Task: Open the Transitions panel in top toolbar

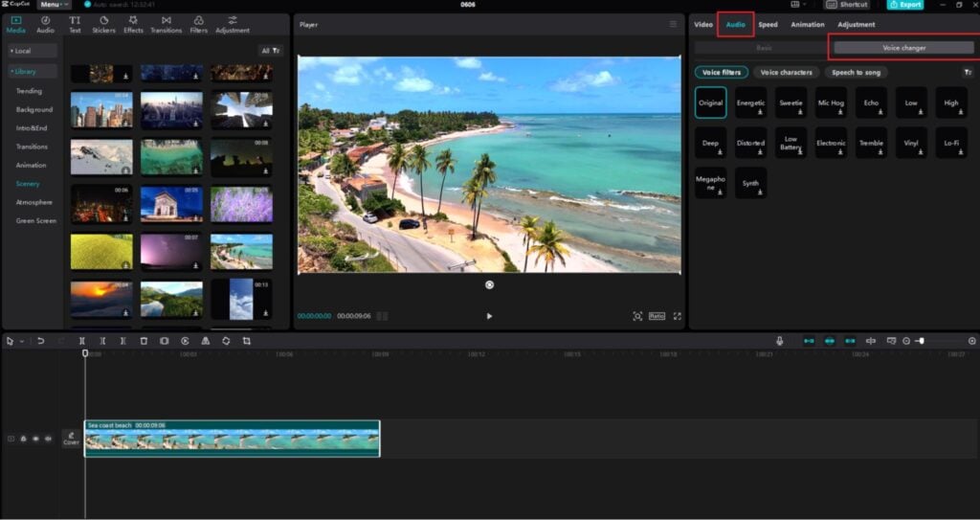Action: 166,24
